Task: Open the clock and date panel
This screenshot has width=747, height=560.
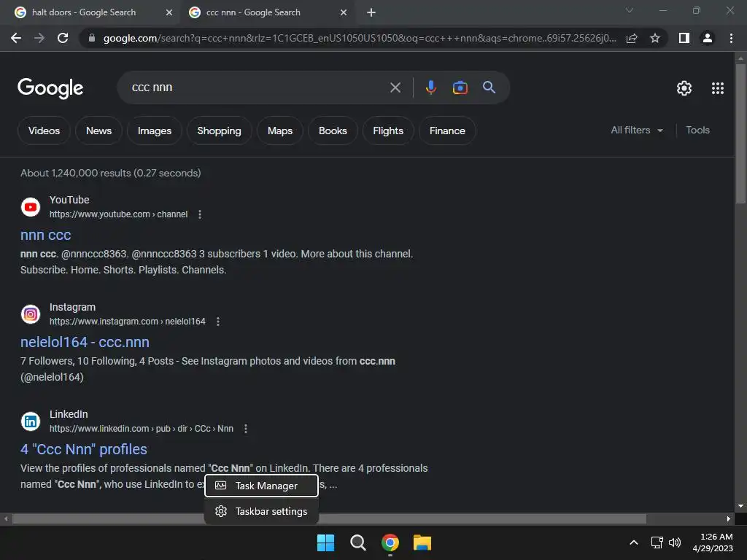Action: [713, 542]
